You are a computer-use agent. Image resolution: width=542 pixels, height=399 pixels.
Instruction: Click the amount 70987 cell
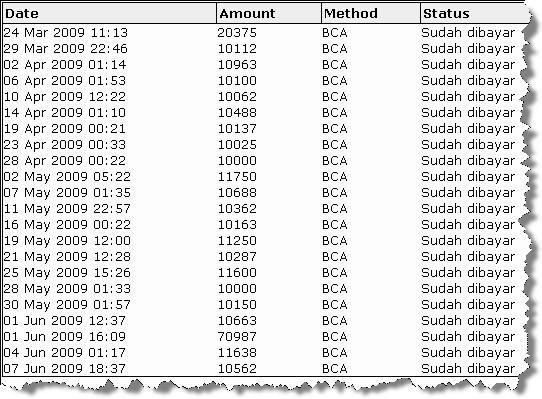click(237, 337)
